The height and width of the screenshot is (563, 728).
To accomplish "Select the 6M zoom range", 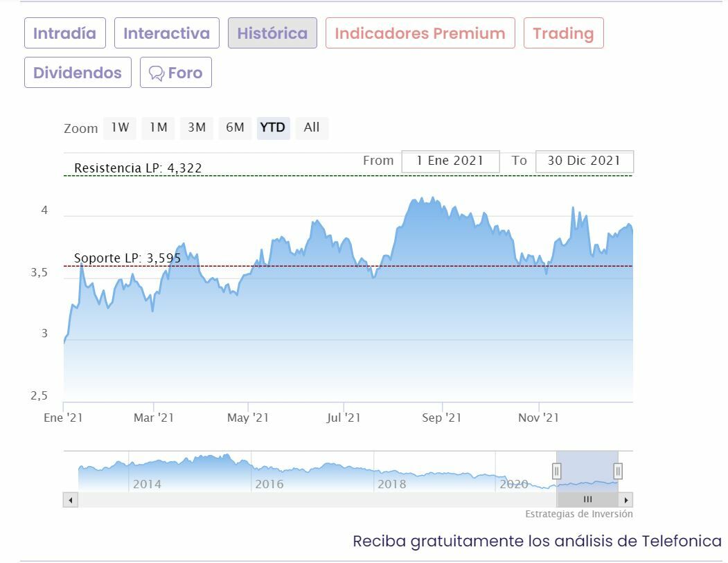I will pos(235,128).
